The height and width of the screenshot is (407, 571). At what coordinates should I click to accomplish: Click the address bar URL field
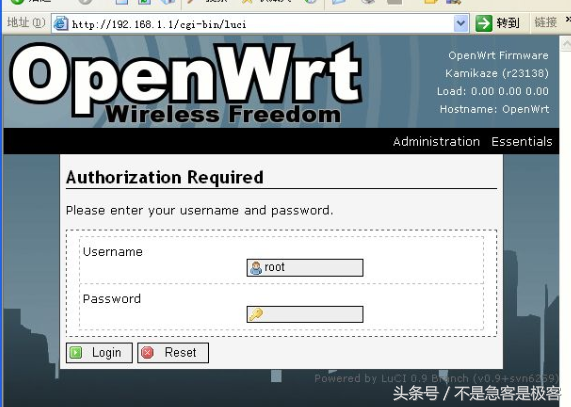(260, 24)
